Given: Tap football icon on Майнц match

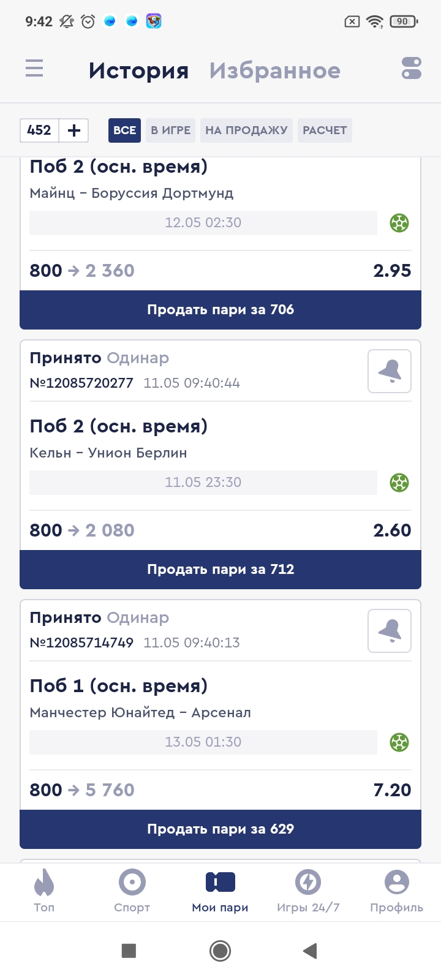Looking at the screenshot, I should pos(399,223).
